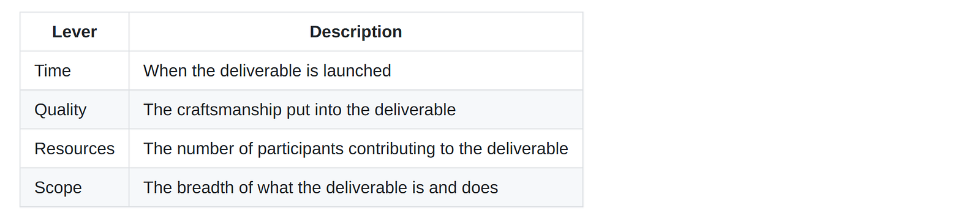Select the Scope lever cell
The height and width of the screenshot is (221, 980).
tap(74, 187)
